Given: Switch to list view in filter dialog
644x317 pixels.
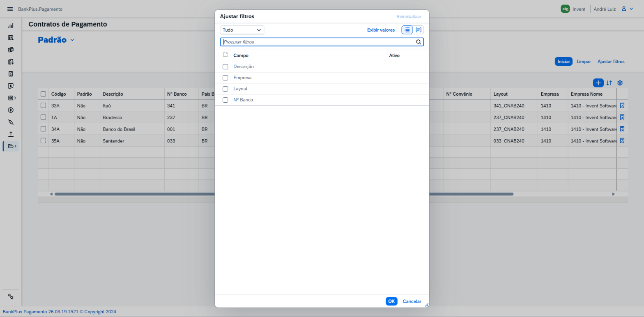Looking at the screenshot, I should point(407,30).
